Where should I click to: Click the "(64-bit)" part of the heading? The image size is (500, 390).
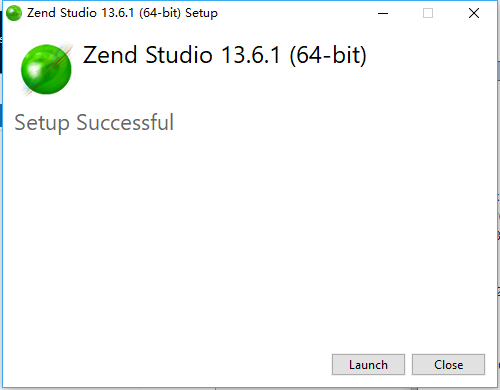coord(328,55)
